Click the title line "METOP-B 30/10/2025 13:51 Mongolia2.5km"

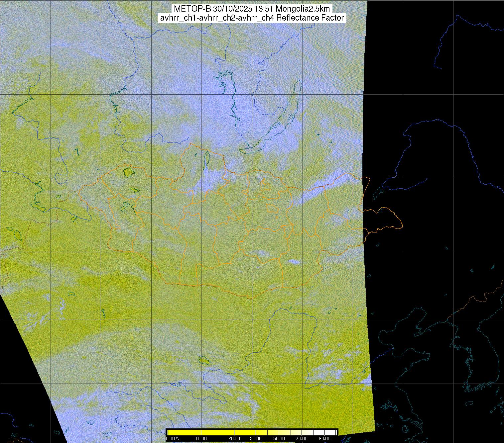(252, 9)
